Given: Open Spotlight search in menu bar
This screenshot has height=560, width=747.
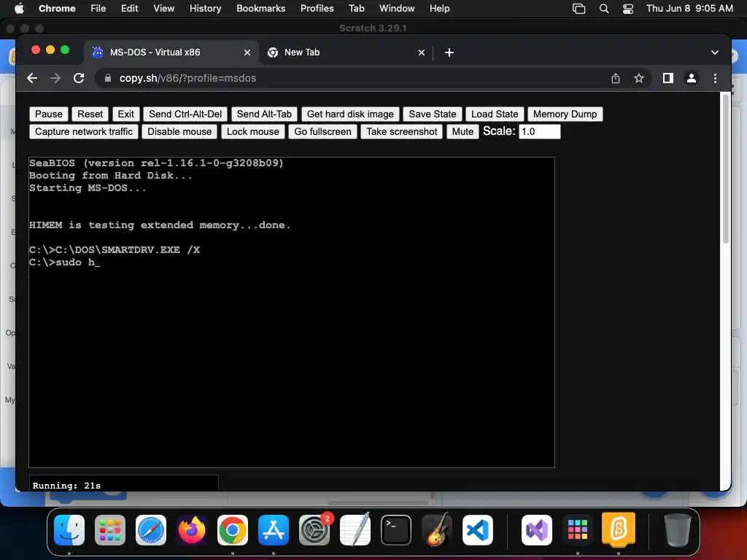Looking at the screenshot, I should (603, 9).
